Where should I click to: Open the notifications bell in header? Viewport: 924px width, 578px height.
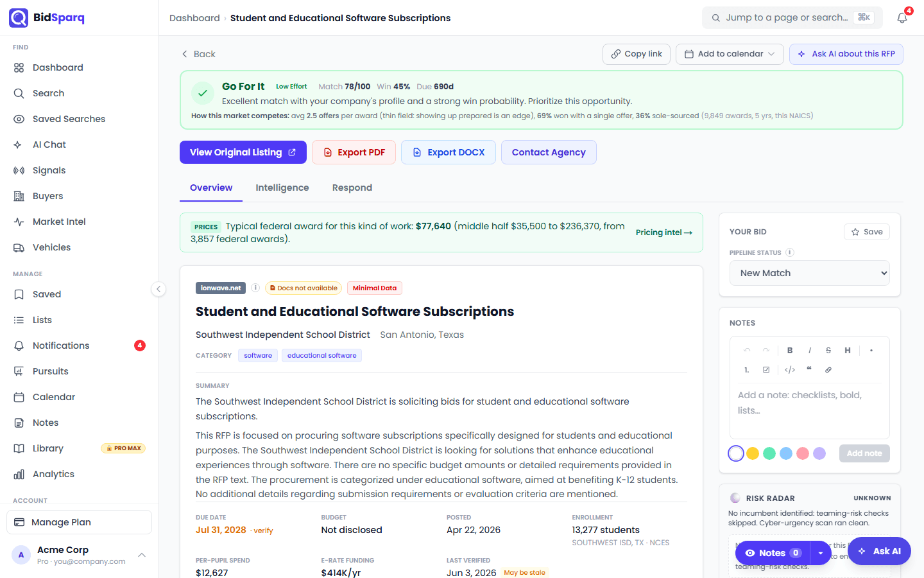[x=902, y=18]
